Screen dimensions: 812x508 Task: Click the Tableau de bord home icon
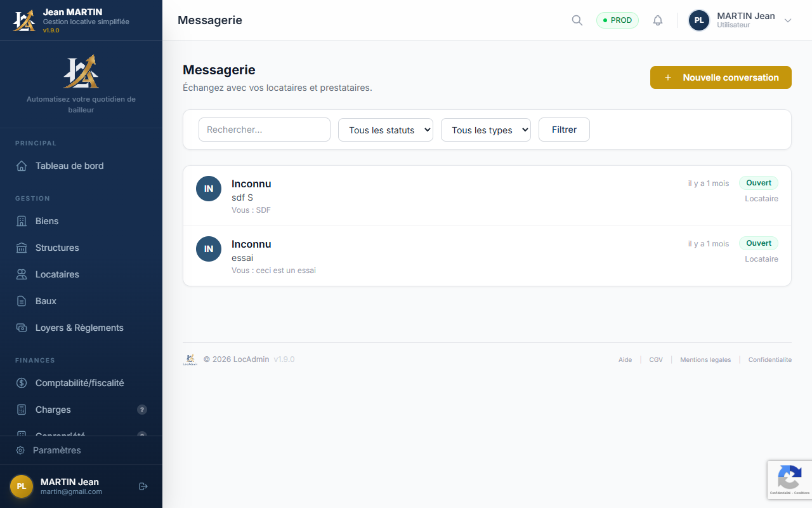pos(22,166)
